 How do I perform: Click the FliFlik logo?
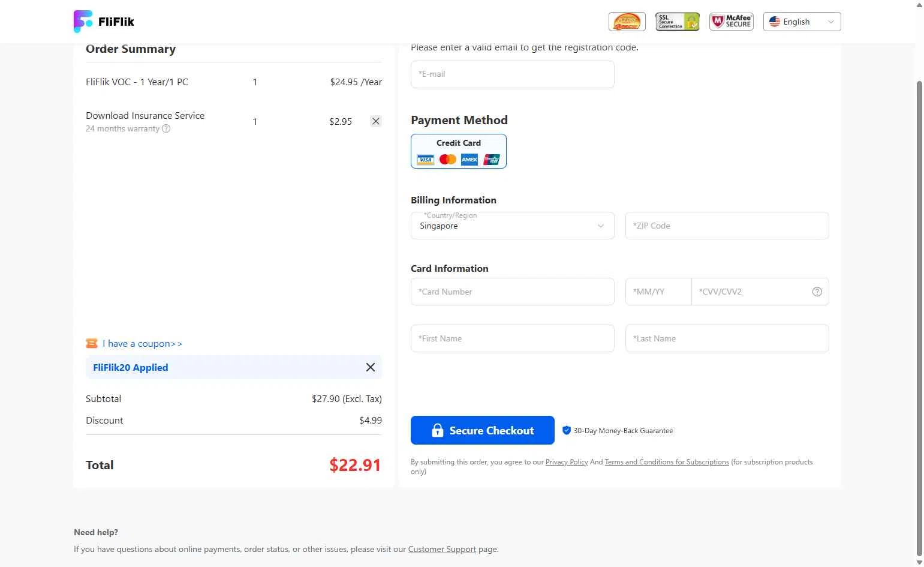(104, 22)
